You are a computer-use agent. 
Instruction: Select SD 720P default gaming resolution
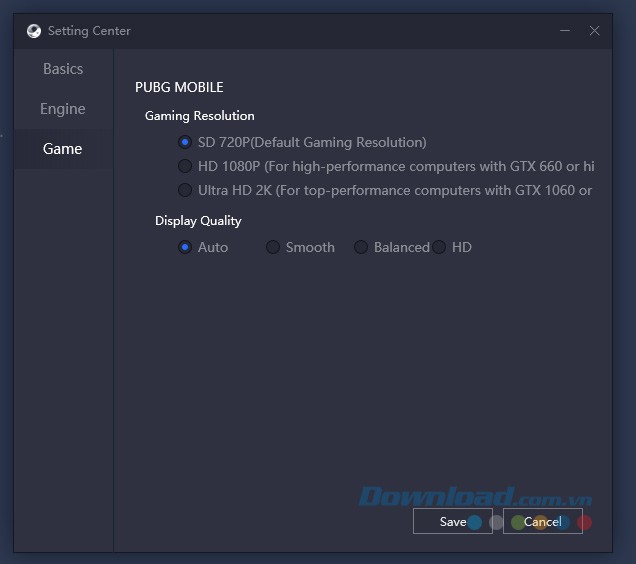pos(185,142)
